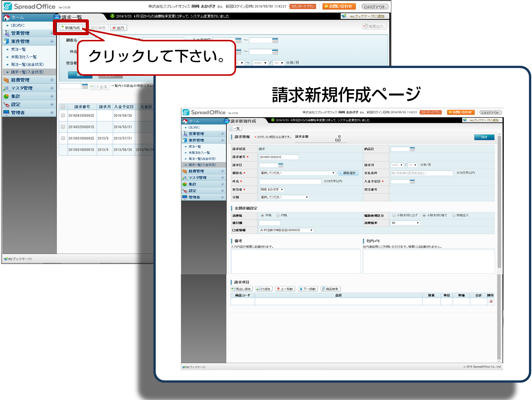Click 出力 button in 請求一覧 toolbar
Viewport: 532px width, 400px height.
tap(118, 28)
